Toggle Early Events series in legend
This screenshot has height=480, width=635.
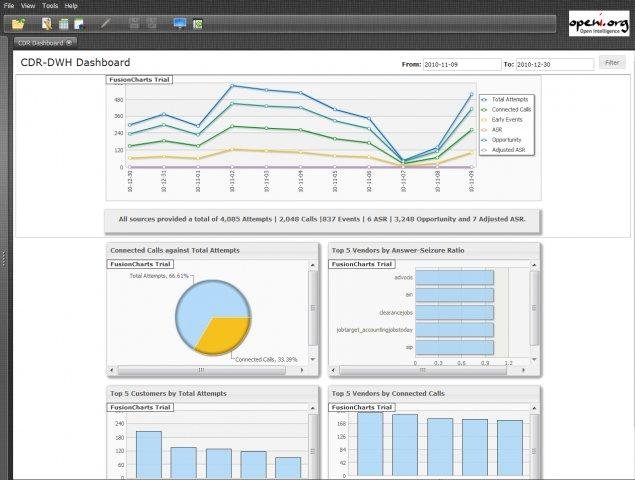pos(502,119)
